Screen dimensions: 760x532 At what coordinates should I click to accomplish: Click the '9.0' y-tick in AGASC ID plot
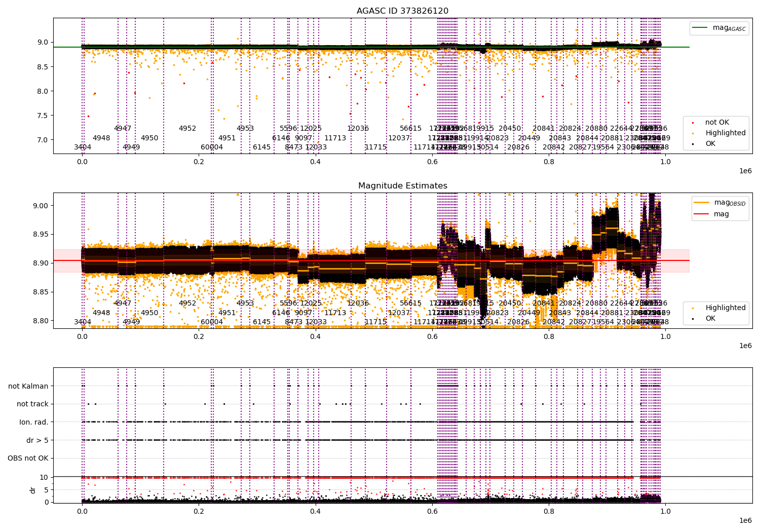point(43,43)
